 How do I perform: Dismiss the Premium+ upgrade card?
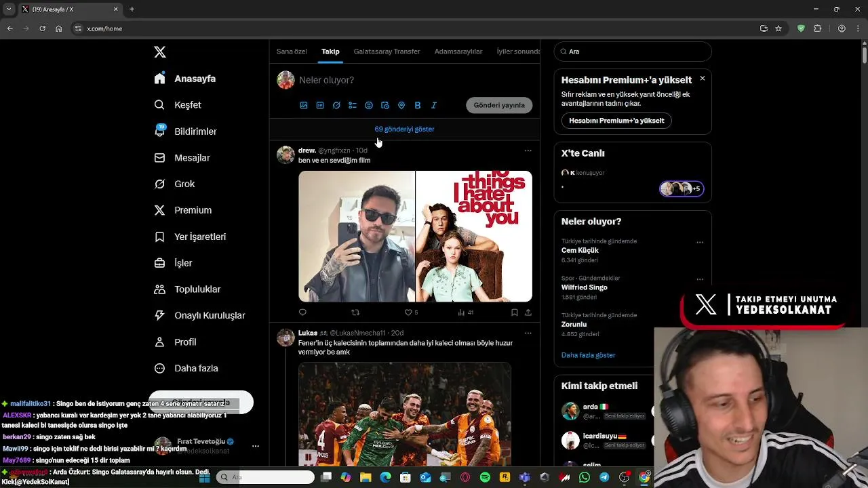703,79
